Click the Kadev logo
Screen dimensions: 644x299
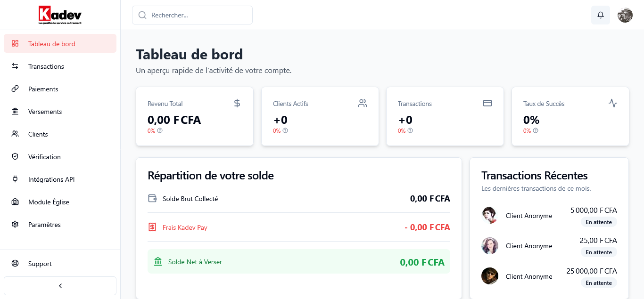[60, 14]
